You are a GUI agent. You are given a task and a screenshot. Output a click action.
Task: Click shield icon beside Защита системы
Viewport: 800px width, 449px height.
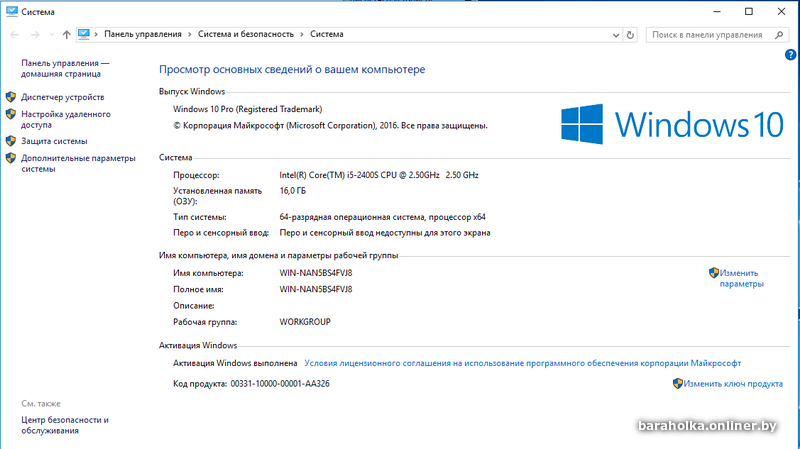[11, 141]
